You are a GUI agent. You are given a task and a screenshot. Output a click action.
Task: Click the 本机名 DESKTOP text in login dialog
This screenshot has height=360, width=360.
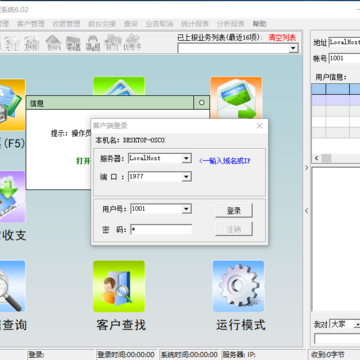[130, 140]
